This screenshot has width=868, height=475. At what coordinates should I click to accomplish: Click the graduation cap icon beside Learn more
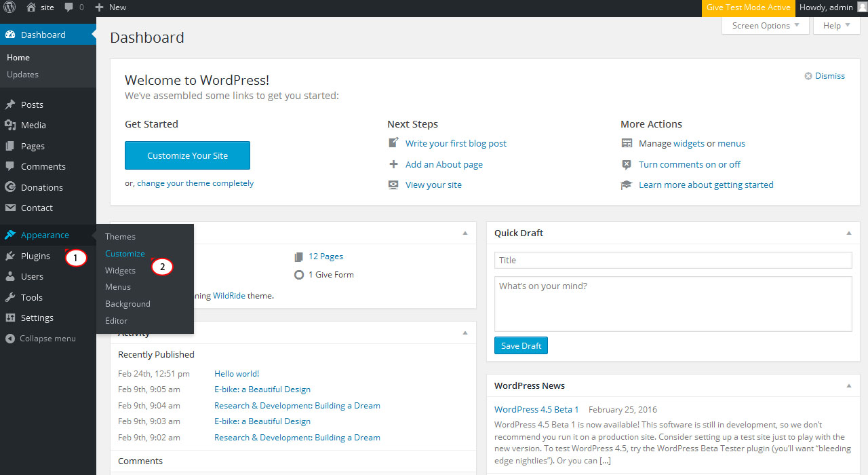627,185
